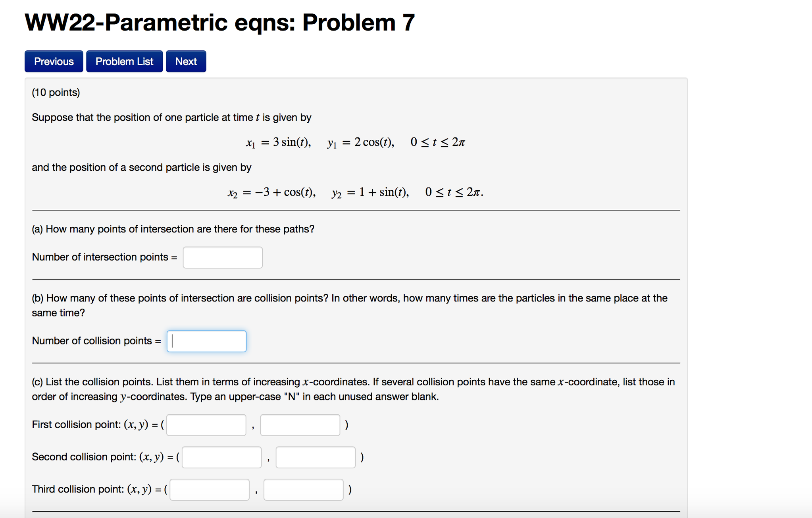Go to the Next problem
This screenshot has width=812, height=518.
(186, 62)
